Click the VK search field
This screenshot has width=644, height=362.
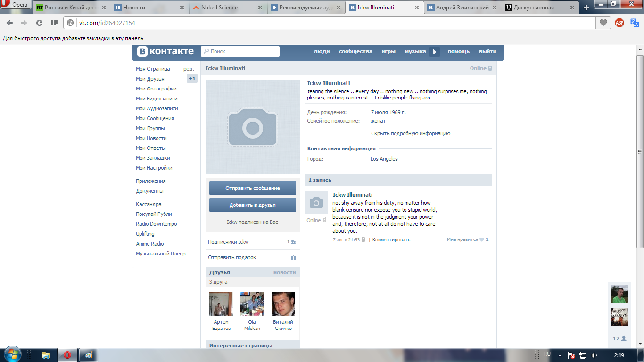240,51
